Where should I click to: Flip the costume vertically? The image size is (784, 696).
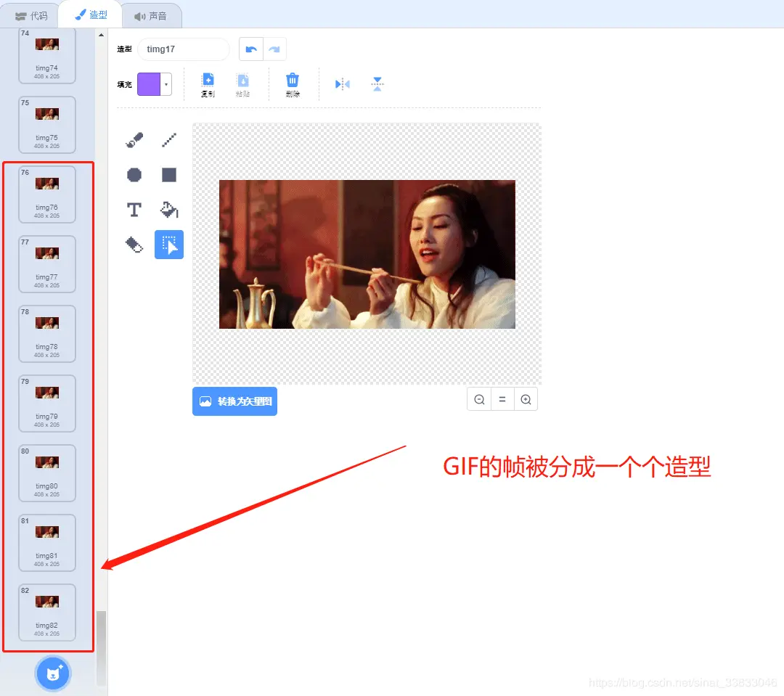point(377,84)
